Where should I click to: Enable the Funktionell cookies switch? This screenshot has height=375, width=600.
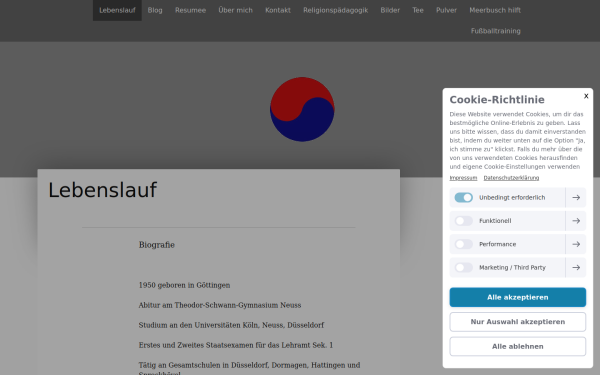tap(463, 221)
